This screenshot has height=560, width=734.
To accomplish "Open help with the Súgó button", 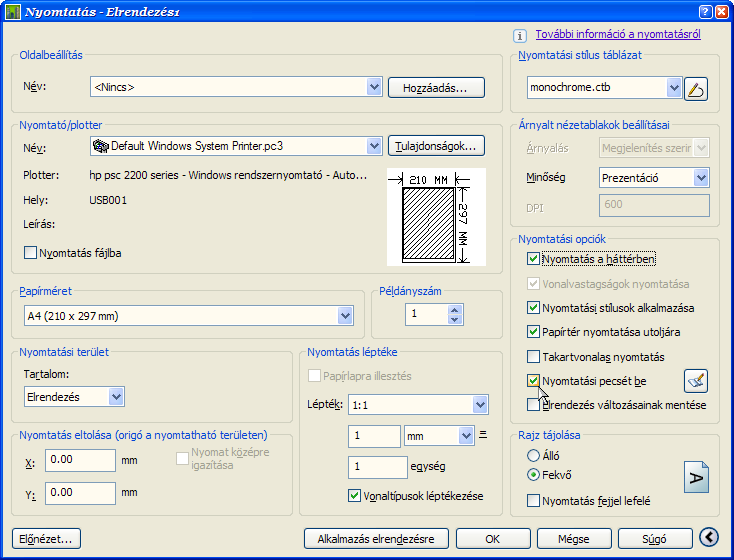I will [655, 538].
